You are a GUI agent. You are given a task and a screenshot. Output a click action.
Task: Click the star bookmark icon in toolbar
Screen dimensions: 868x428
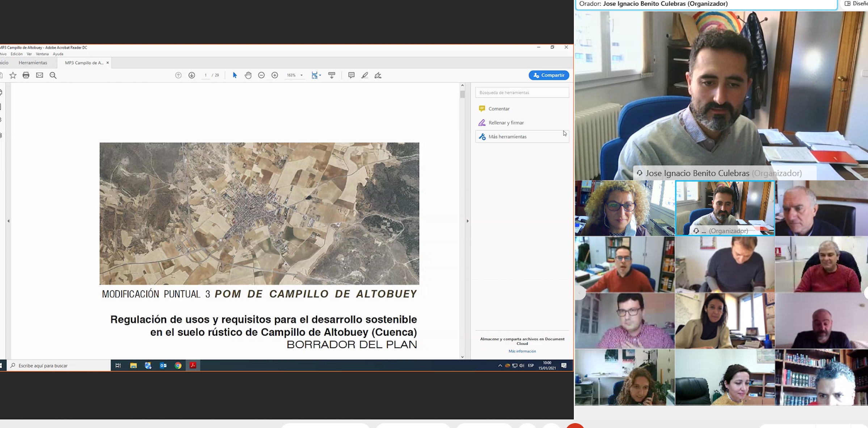[13, 75]
